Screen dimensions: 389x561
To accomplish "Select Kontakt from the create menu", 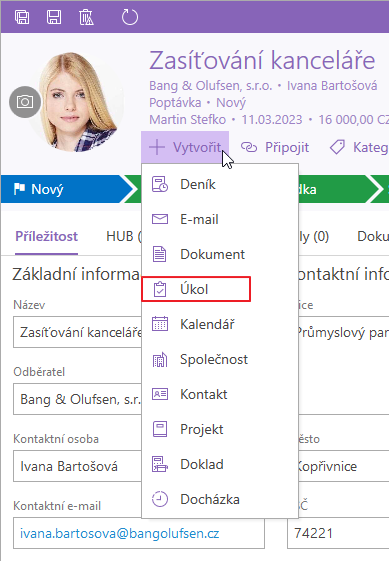I will pyautogui.click(x=220, y=394).
